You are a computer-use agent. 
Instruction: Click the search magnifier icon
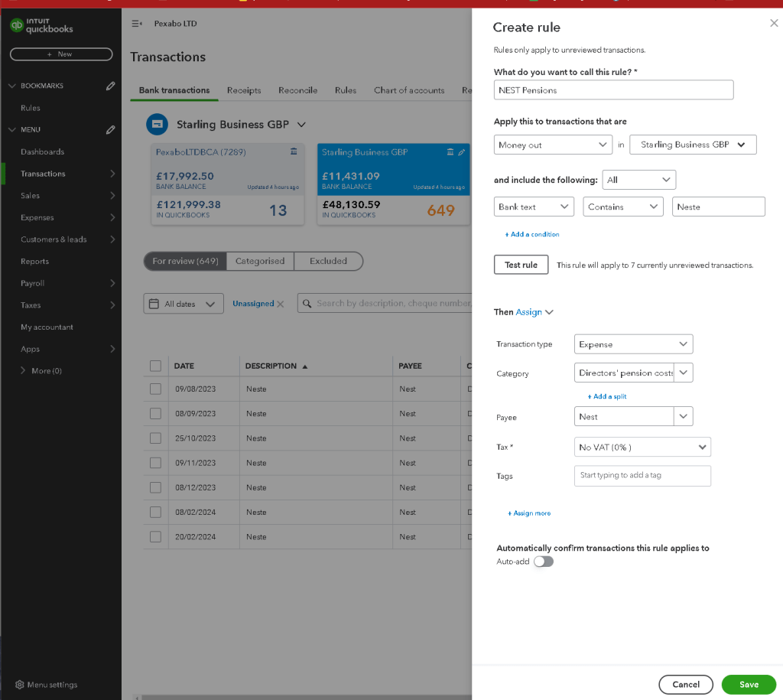tap(307, 303)
